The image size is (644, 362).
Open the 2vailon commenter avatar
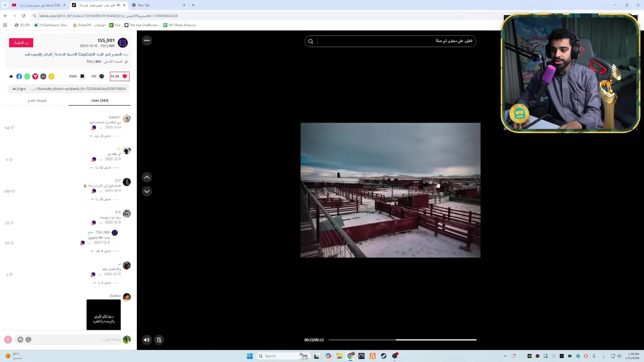(x=127, y=297)
